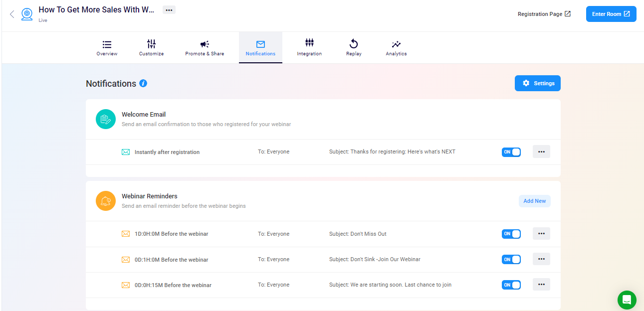The width and height of the screenshot is (644, 311).
Task: Open the Replay icon
Action: [353, 43]
